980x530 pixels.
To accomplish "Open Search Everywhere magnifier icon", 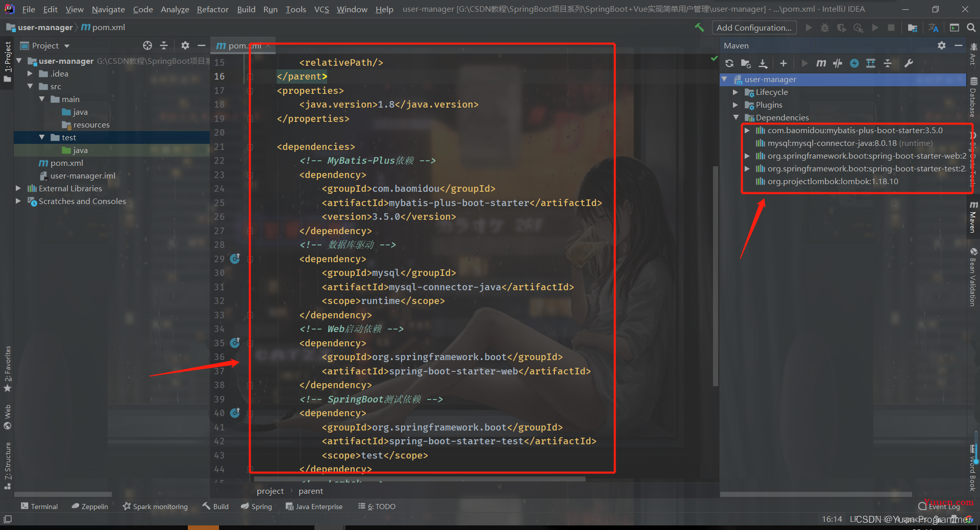I will [x=971, y=28].
